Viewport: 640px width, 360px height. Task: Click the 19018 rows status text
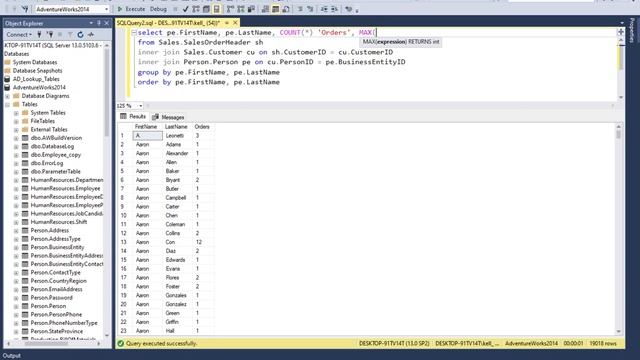[x=603, y=344]
